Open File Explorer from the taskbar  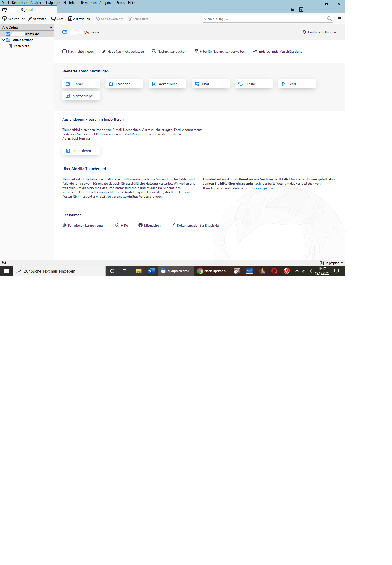pyautogui.click(x=138, y=271)
